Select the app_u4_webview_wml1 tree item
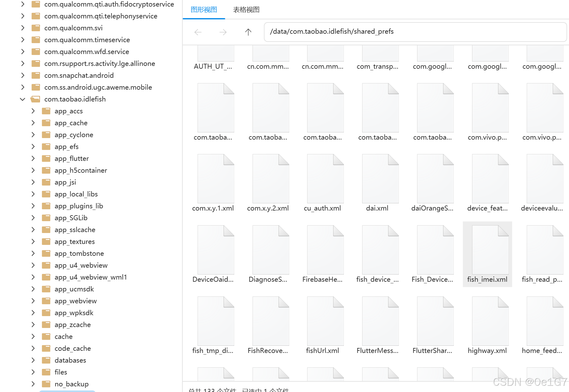Screen dimensions: 569x392 (91, 277)
